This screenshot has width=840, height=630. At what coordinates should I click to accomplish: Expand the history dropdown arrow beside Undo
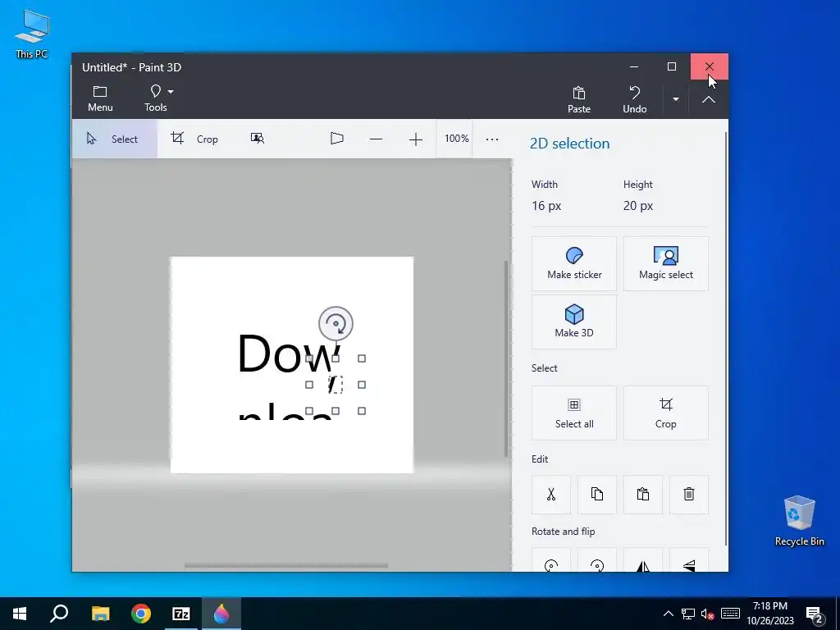pyautogui.click(x=676, y=99)
